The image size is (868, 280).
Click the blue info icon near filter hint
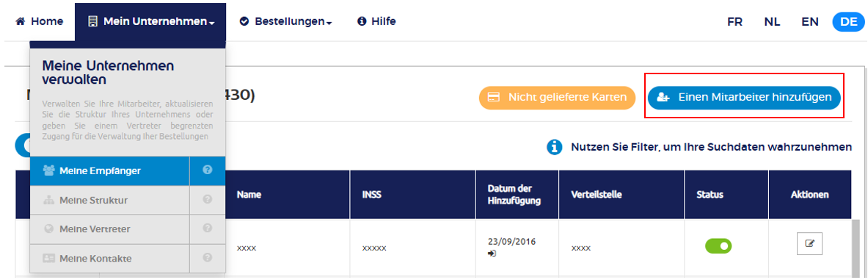555,147
